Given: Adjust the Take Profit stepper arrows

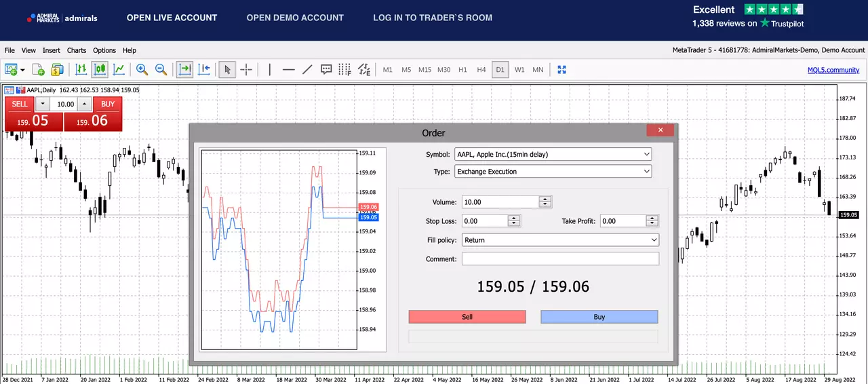Looking at the screenshot, I should tap(652, 221).
